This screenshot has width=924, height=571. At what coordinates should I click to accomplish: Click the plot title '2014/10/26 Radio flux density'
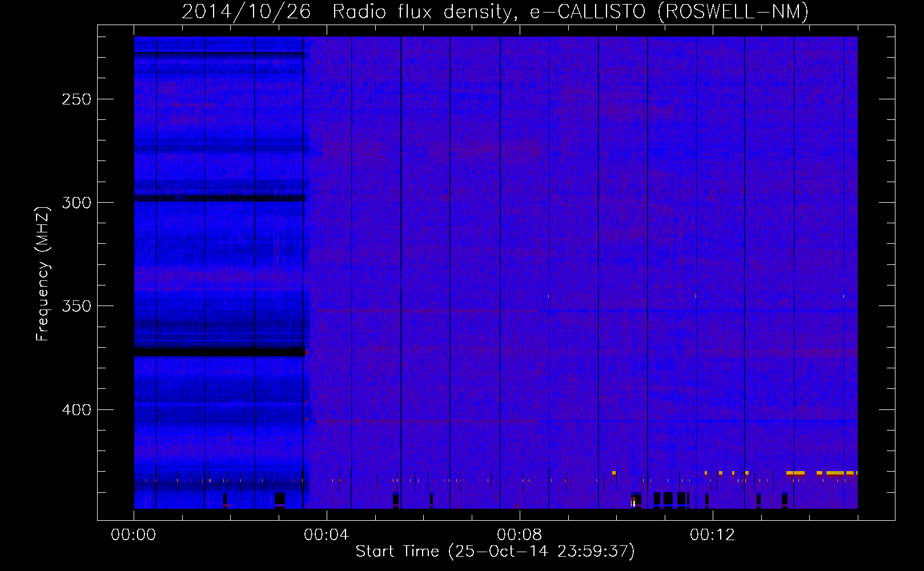[495, 11]
